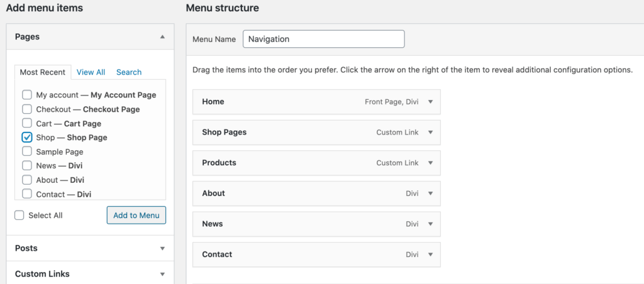Expand the Custom Links section
644x284 pixels.
[162, 274]
